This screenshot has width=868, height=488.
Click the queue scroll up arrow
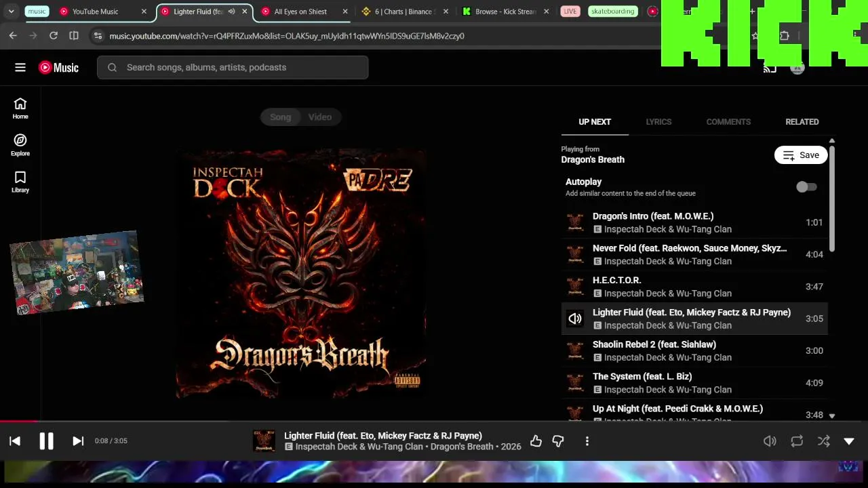[x=832, y=141]
